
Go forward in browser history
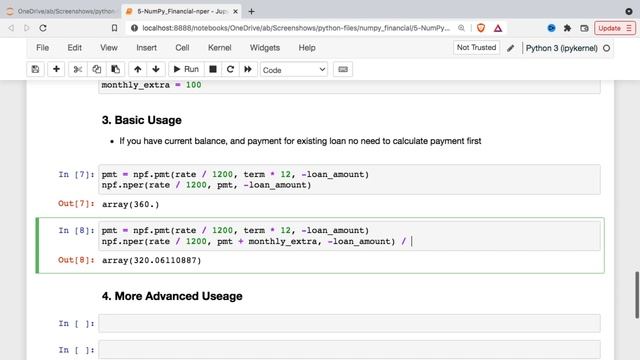(x=27, y=28)
